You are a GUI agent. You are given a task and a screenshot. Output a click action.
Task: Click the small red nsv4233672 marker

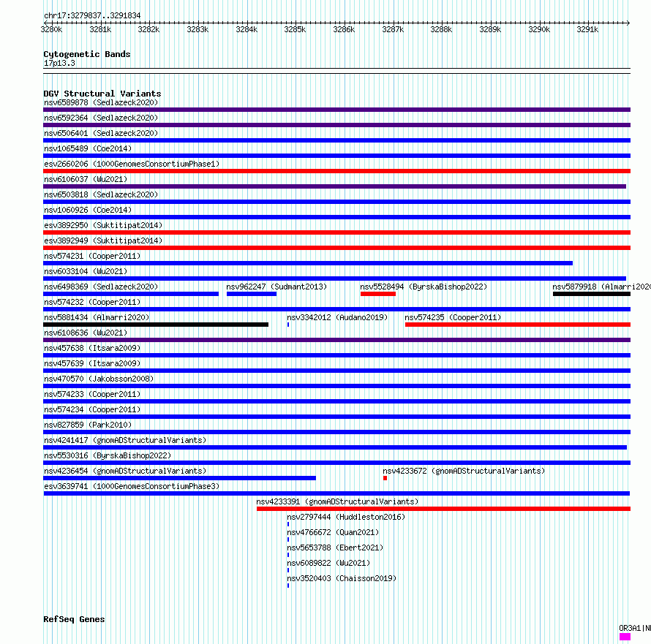click(x=385, y=478)
